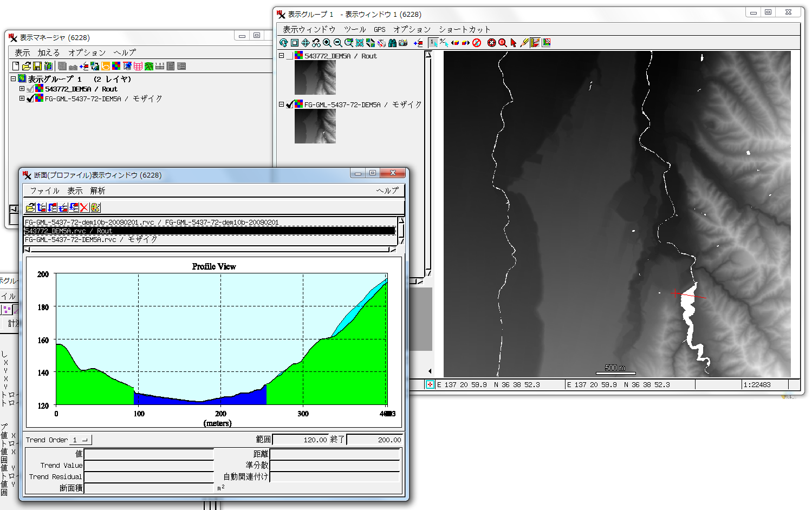Click the open folder icon in profile window toolbar
The image size is (812, 510).
tap(30, 207)
